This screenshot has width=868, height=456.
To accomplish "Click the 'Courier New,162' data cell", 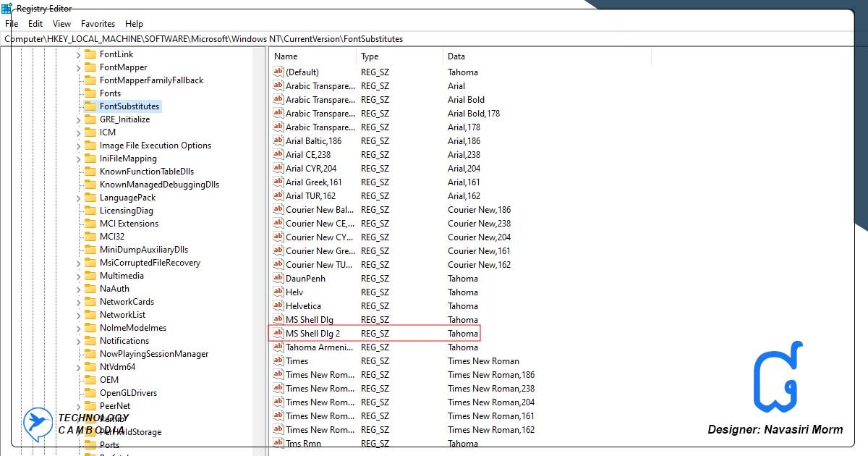I will [479, 264].
